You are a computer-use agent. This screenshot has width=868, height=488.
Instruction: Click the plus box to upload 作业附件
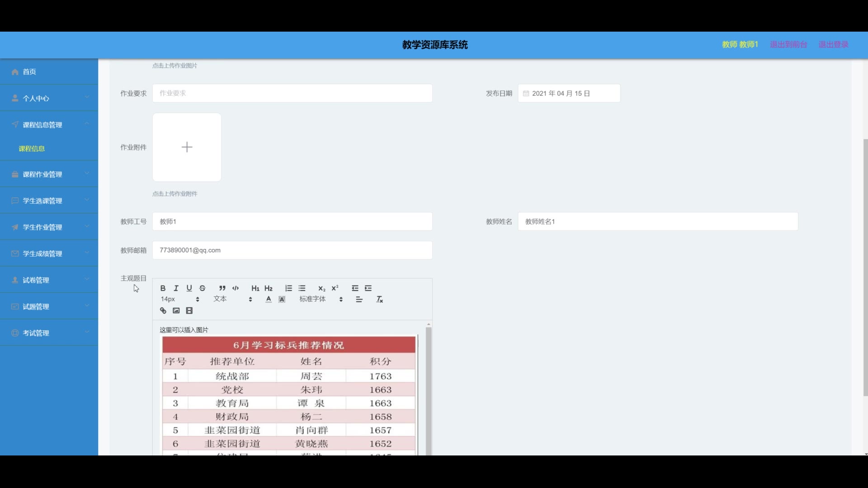[x=187, y=147]
